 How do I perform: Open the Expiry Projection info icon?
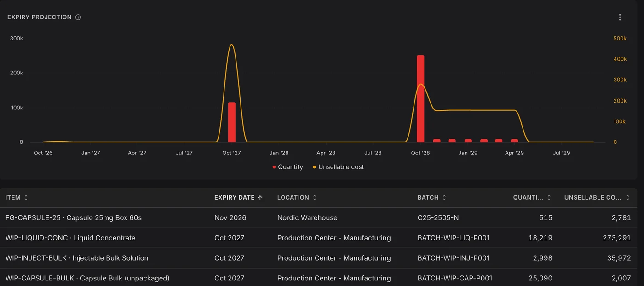(78, 17)
